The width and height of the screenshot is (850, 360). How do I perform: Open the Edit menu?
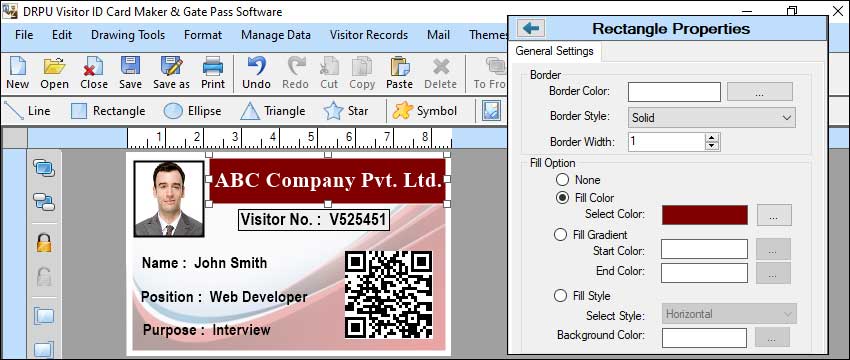tap(62, 35)
